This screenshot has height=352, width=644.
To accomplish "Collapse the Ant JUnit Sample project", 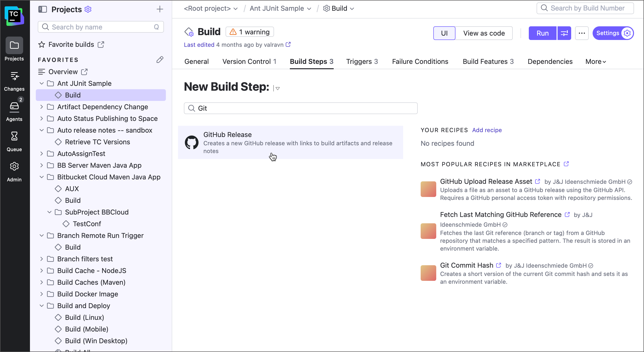I will click(x=42, y=83).
